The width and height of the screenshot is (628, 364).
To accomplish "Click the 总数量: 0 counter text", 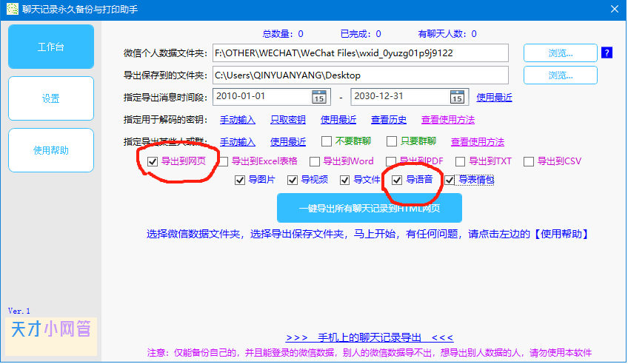I will tap(283, 34).
